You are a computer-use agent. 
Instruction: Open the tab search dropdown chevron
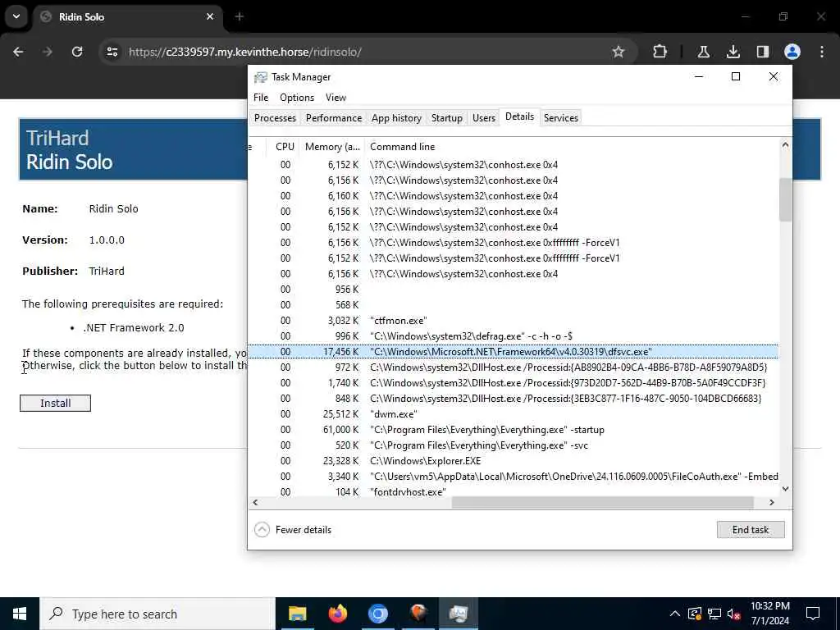16,16
